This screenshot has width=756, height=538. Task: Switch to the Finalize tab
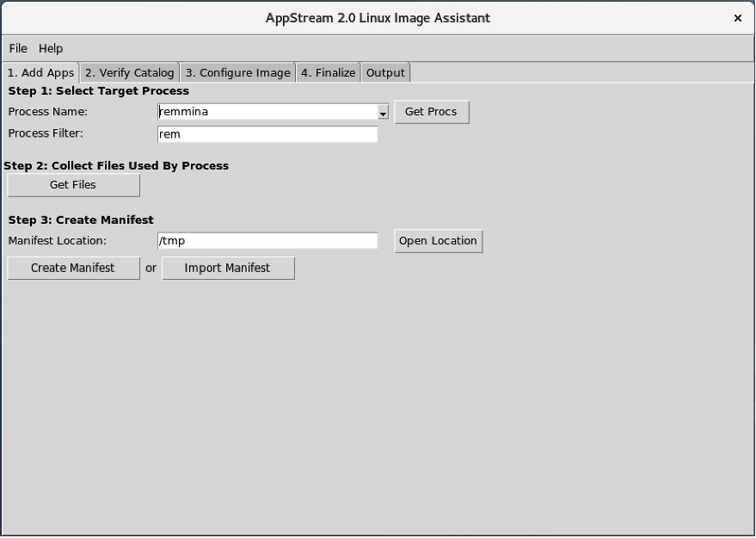328,72
